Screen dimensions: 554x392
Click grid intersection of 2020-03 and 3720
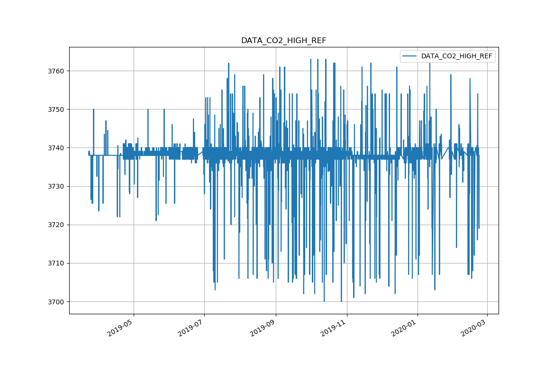(487, 225)
